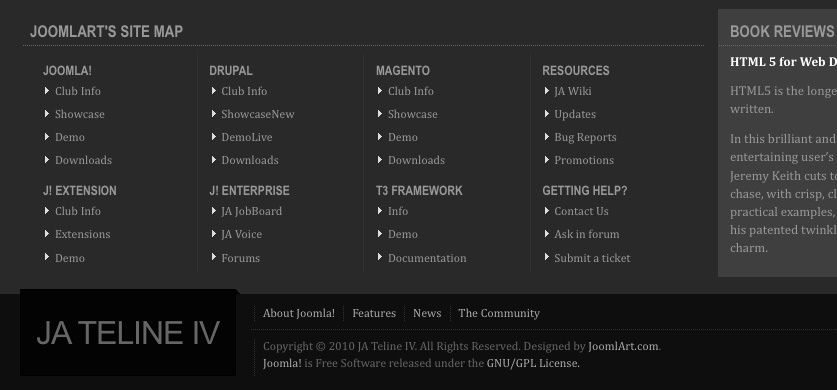Open HTML 5 for Web book review title

pyautogui.click(x=783, y=62)
